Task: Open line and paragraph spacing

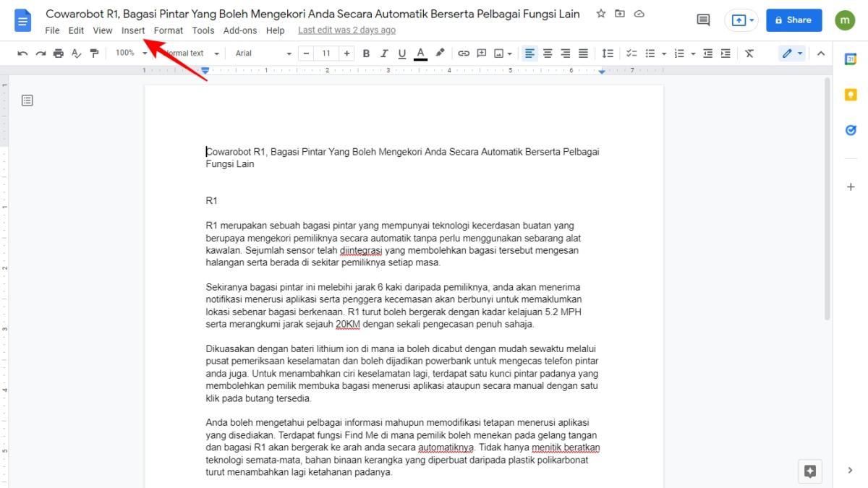Action: (x=608, y=53)
